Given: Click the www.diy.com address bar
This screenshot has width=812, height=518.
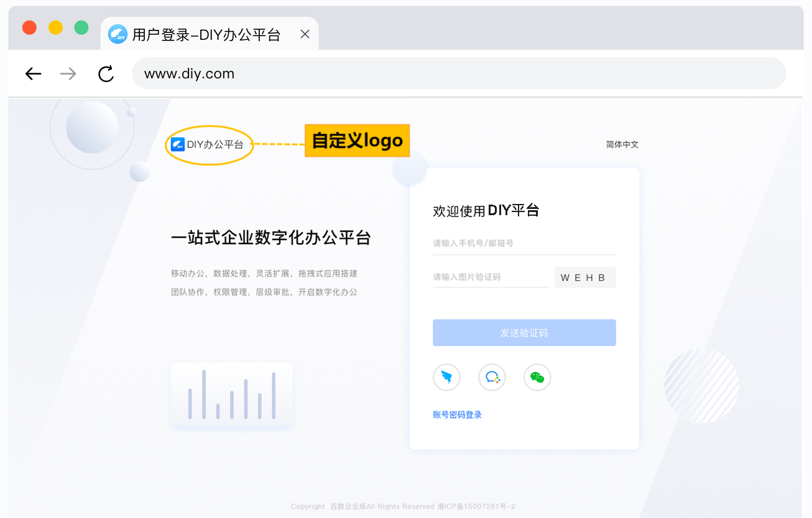Looking at the screenshot, I should pos(458,74).
